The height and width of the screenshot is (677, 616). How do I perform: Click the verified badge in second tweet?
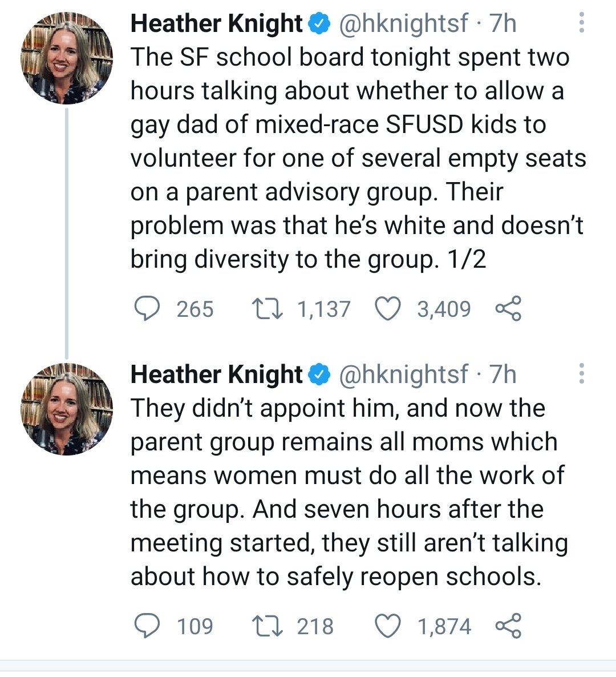319,374
